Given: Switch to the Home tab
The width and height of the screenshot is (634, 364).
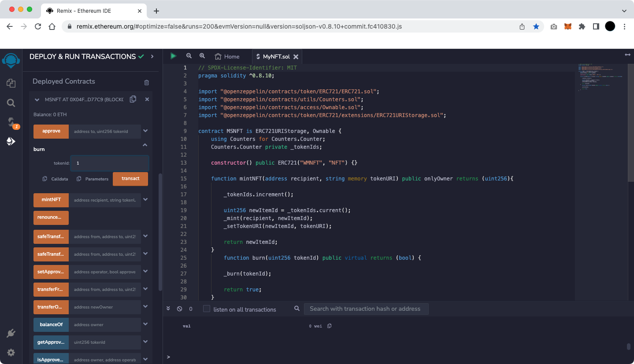Looking at the screenshot, I should [x=227, y=56].
